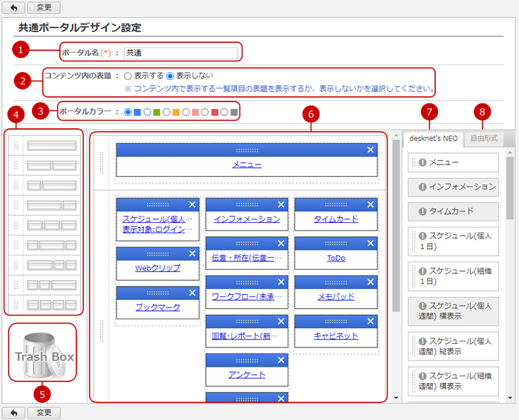Select スケジュール(個人 週間) 縦表示 list item
The height and width of the screenshot is (420, 519).
453,346
